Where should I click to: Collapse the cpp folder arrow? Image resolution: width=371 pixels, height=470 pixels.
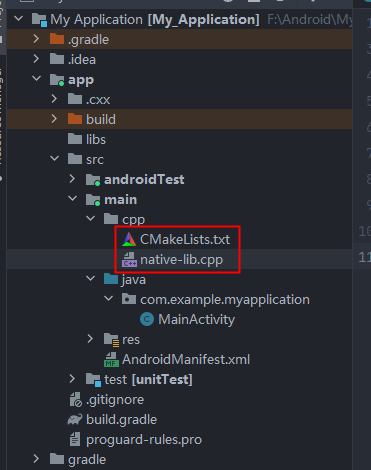pos(91,219)
